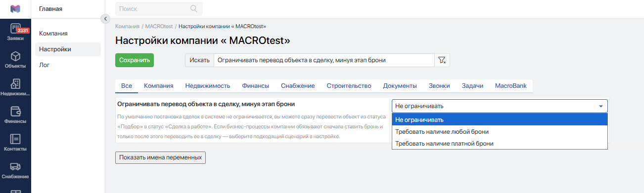Open the Финансы sidebar section

(x=15, y=115)
